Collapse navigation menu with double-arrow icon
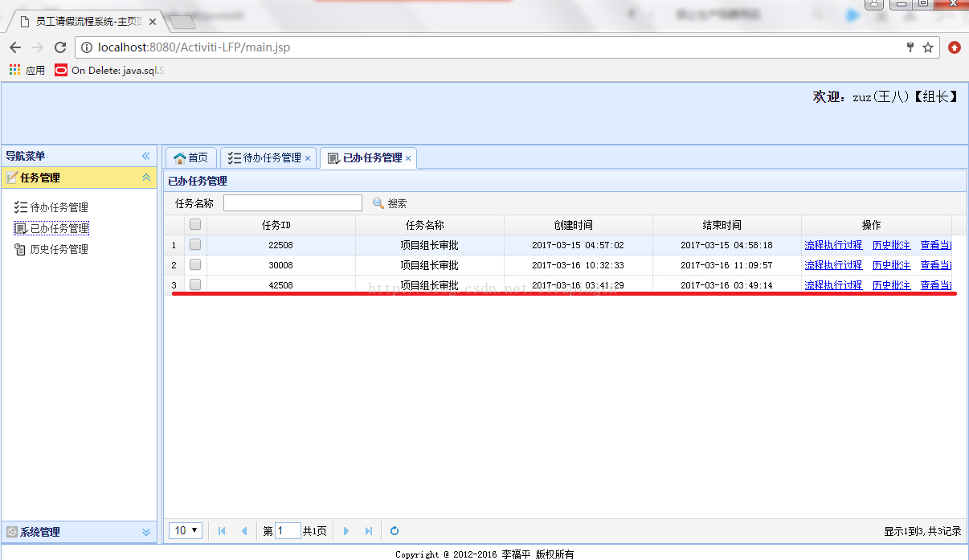Screen dimensions: 969x560 (146, 156)
